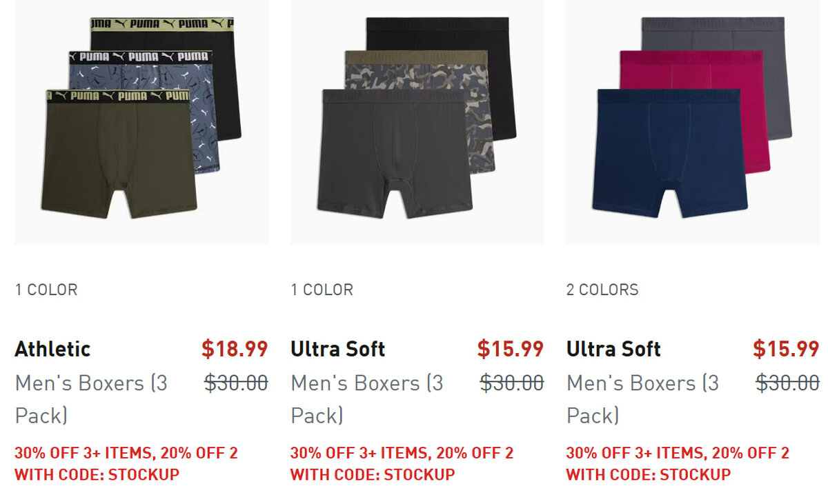Click $15.99 price of 2-color pack
Viewport: 828px width, 504px height.
(786, 349)
